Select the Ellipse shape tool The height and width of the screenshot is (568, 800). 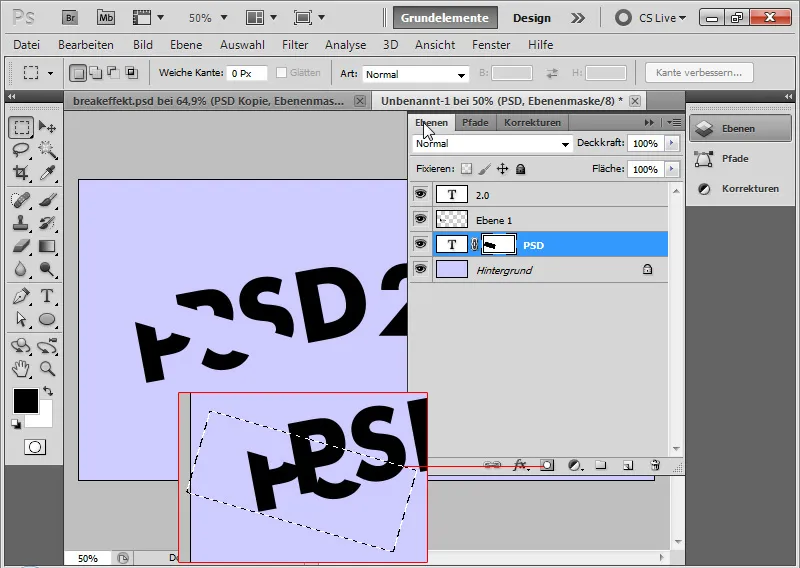47,319
